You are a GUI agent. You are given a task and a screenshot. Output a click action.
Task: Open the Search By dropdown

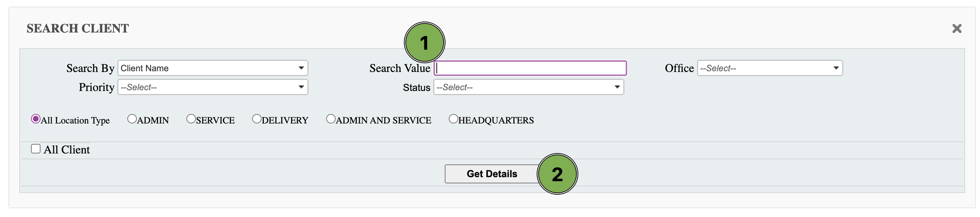coord(213,68)
